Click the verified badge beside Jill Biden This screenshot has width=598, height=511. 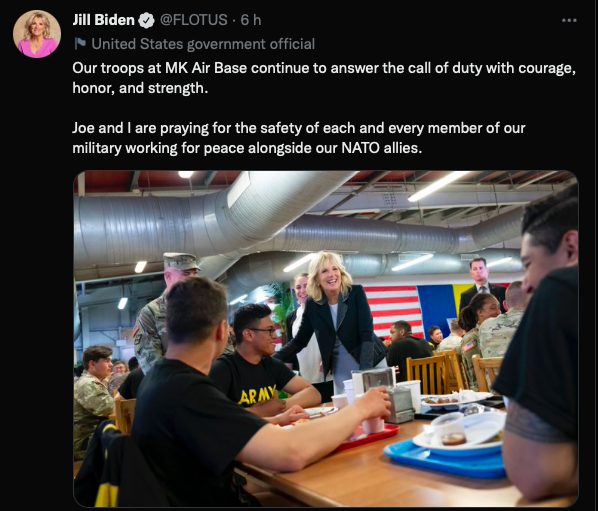click(x=146, y=21)
